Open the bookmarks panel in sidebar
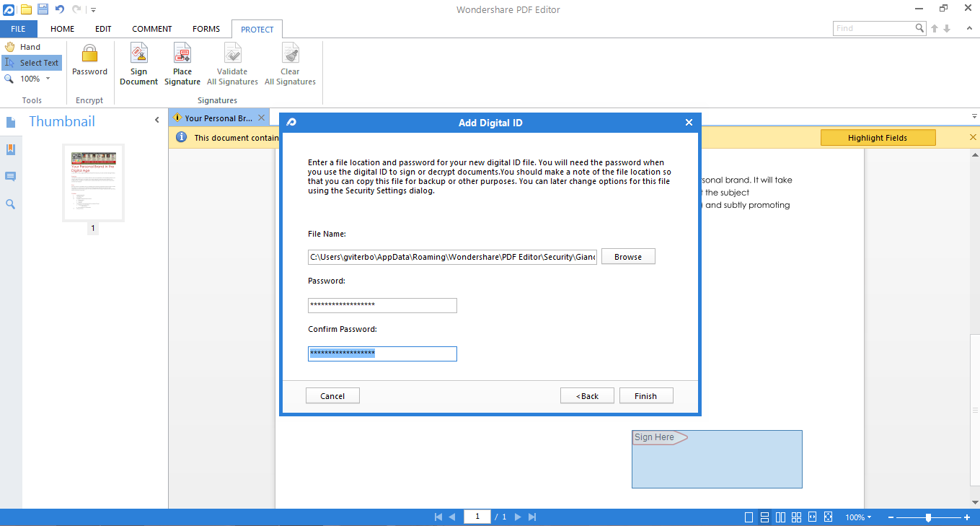 coord(11,149)
